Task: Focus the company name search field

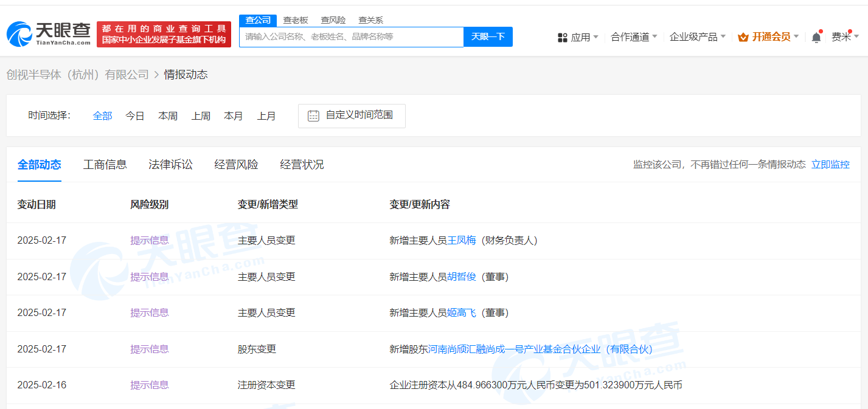Action: (351, 36)
